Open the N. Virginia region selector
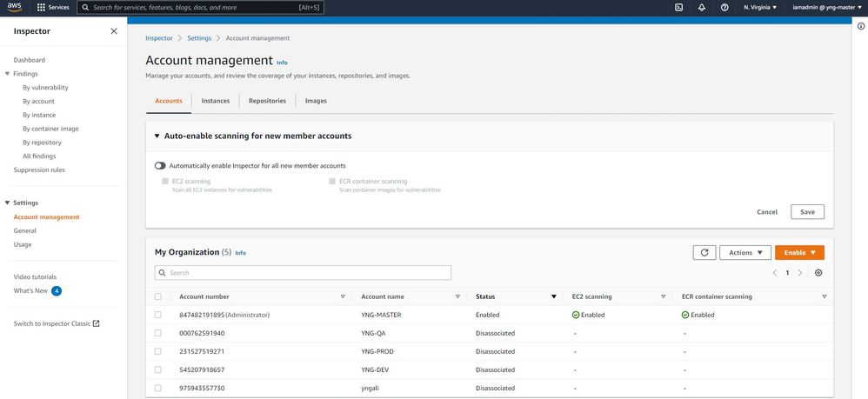Image resolution: width=868 pixels, height=399 pixels. (760, 8)
